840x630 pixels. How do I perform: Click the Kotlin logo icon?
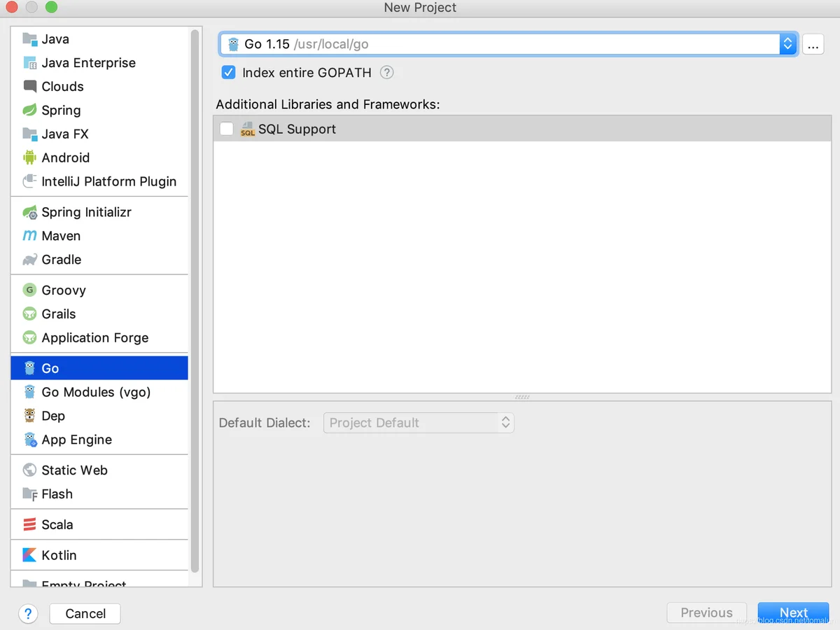tap(29, 555)
